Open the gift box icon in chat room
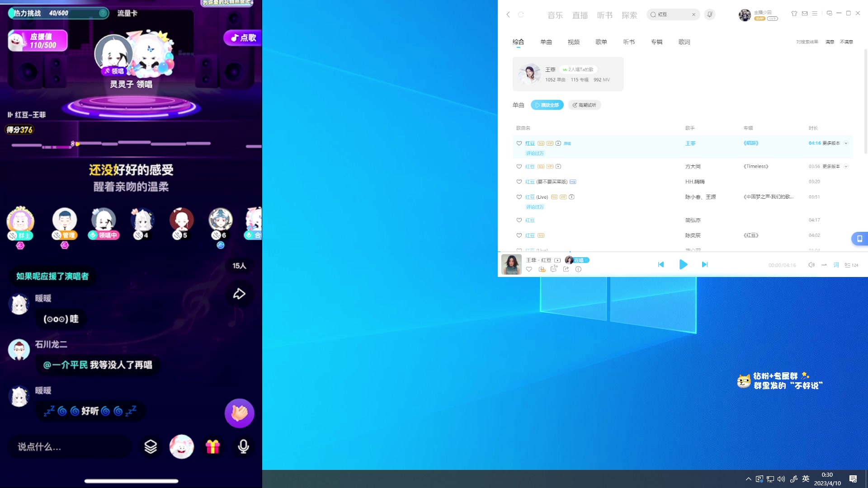 click(x=212, y=447)
